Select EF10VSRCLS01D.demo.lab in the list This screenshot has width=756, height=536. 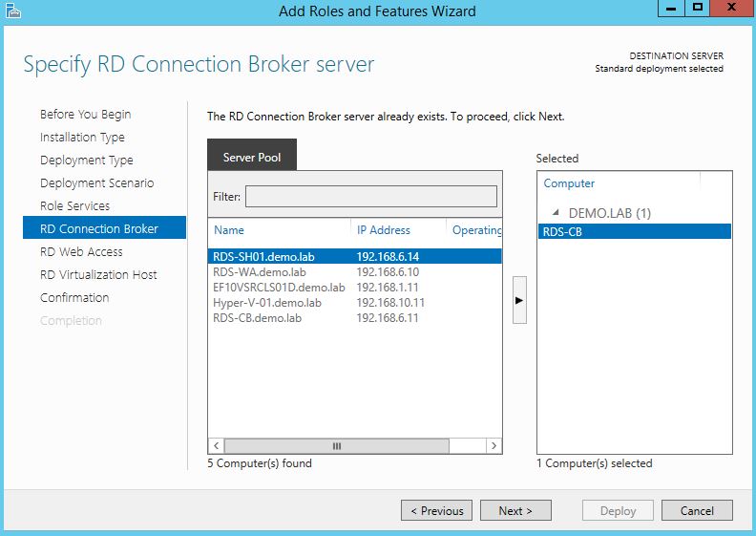279,288
